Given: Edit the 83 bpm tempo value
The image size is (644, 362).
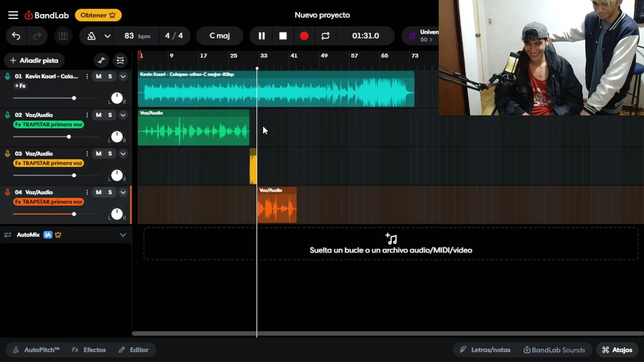Looking at the screenshot, I should tap(137, 36).
